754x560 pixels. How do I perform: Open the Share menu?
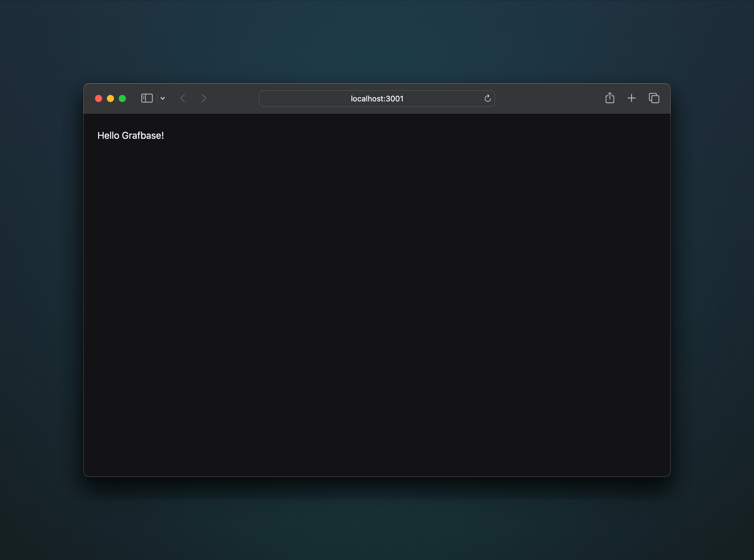pos(609,98)
